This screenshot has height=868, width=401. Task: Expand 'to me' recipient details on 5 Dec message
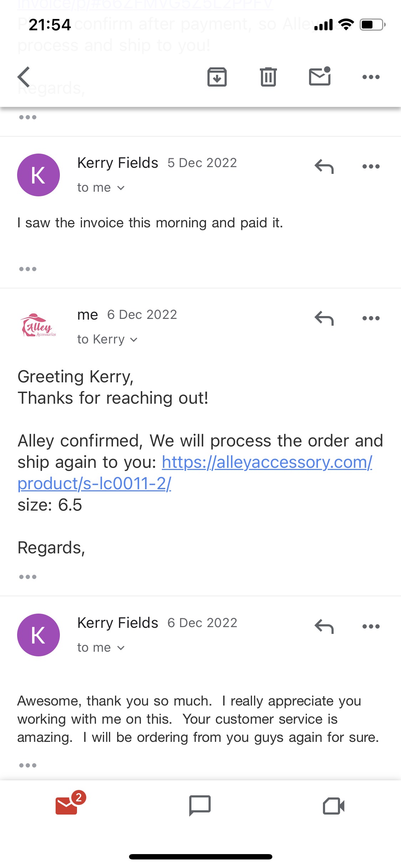pyautogui.click(x=100, y=187)
